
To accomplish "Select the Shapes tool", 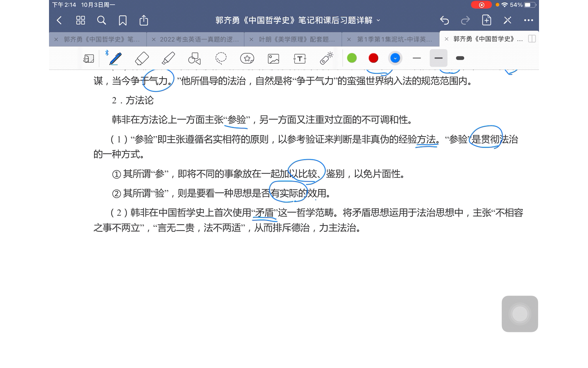I will pos(194,58).
